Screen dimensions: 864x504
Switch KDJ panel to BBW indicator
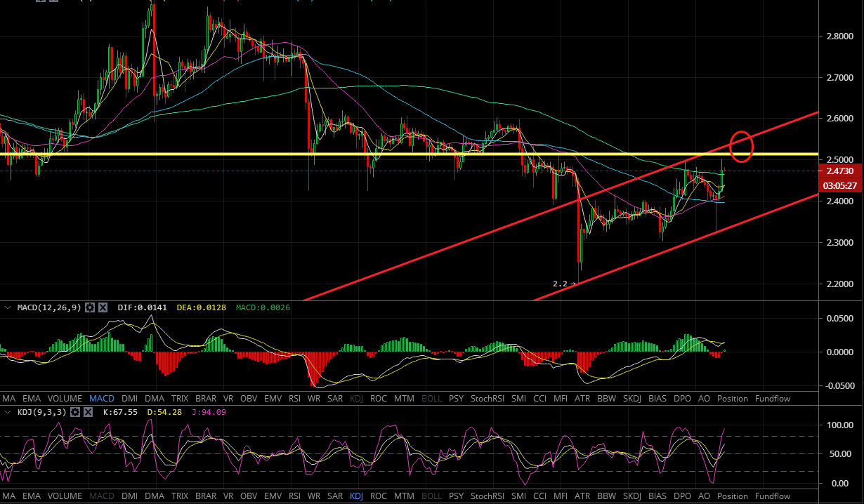point(606,496)
